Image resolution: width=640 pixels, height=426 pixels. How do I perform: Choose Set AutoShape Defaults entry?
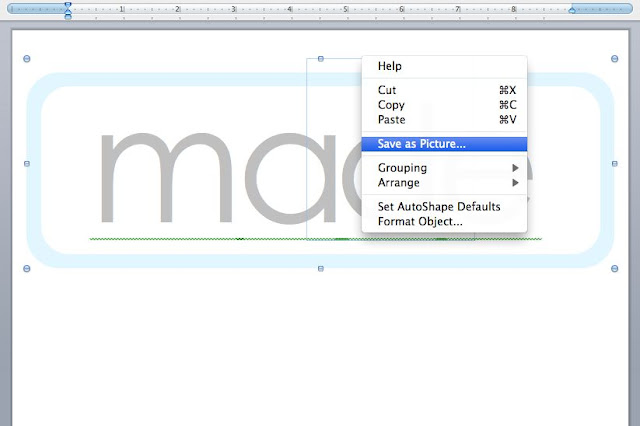click(444, 206)
